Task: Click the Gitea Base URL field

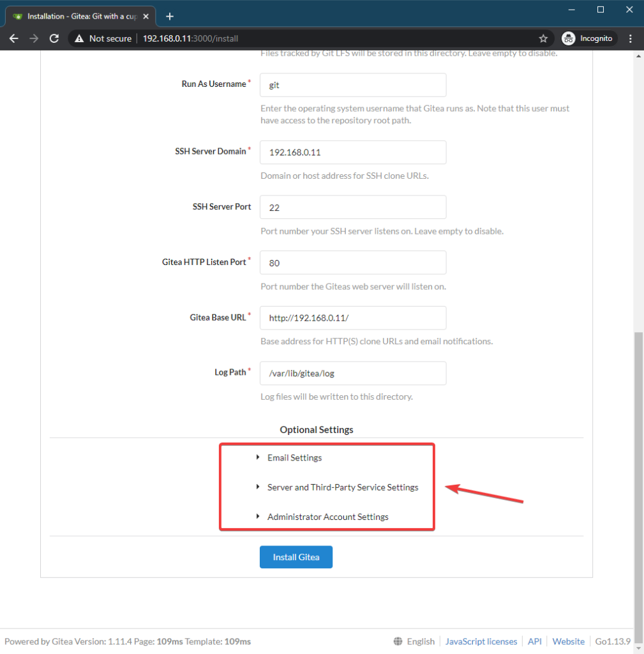Action: coord(353,318)
